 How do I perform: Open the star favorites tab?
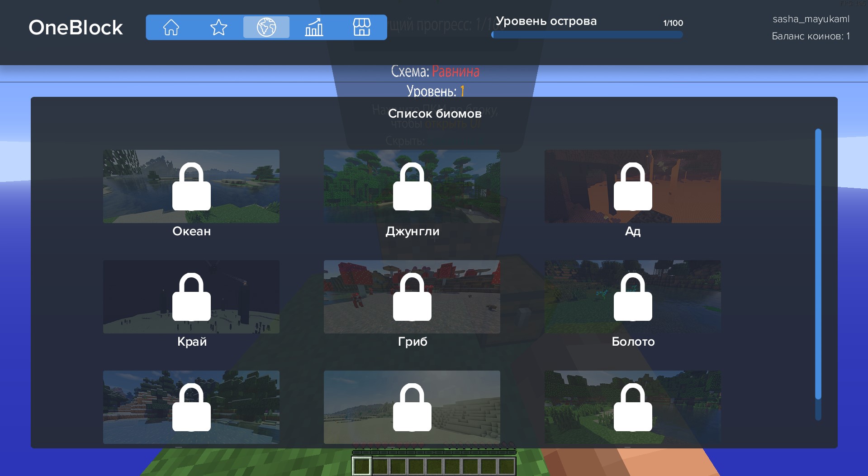coord(218,28)
